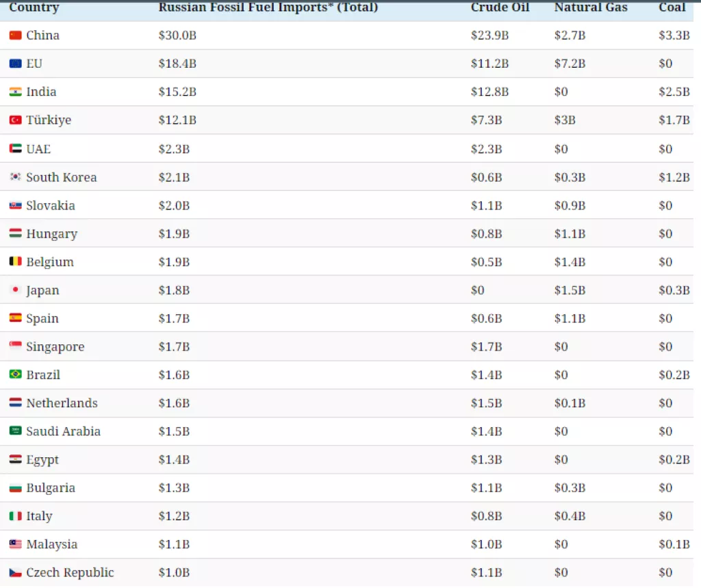Click the Brazil flag icon
This screenshot has width=701, height=588.
tap(15, 374)
